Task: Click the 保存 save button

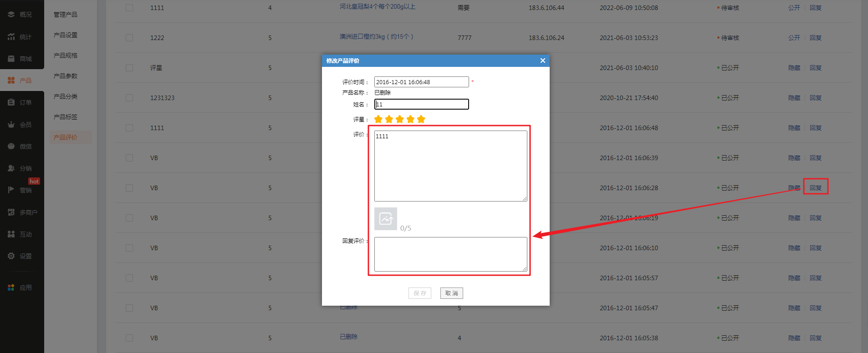Action: coord(420,293)
